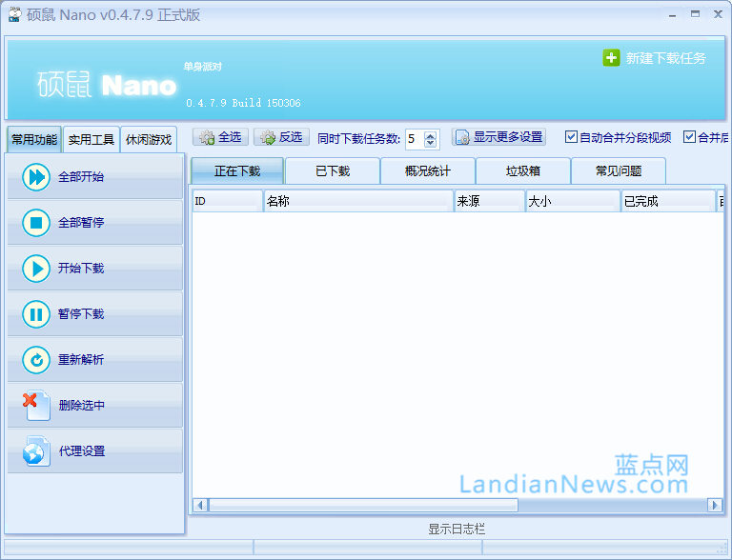Image resolution: width=732 pixels, height=560 pixels.
Task: Switch to 实用工具 tab
Action: tap(91, 140)
